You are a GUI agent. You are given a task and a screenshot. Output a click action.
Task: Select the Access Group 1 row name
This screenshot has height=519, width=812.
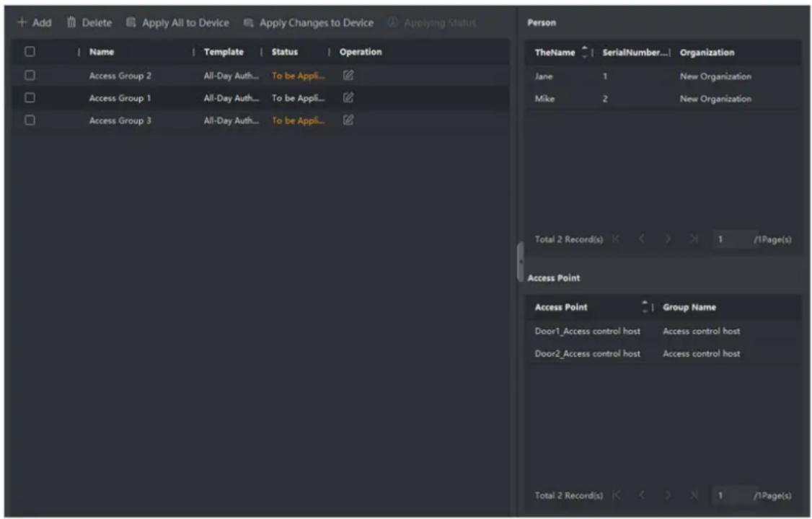120,98
